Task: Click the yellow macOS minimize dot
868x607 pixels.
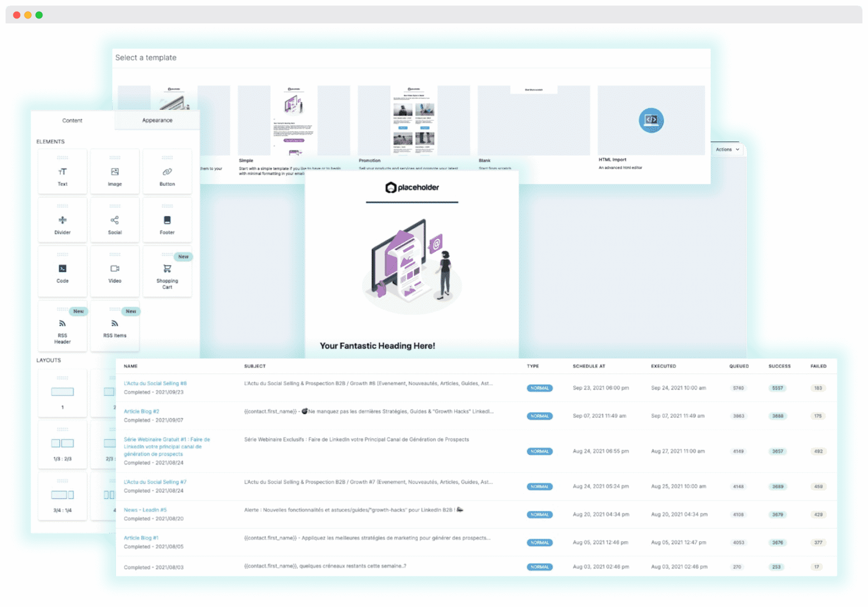Action: [28, 15]
